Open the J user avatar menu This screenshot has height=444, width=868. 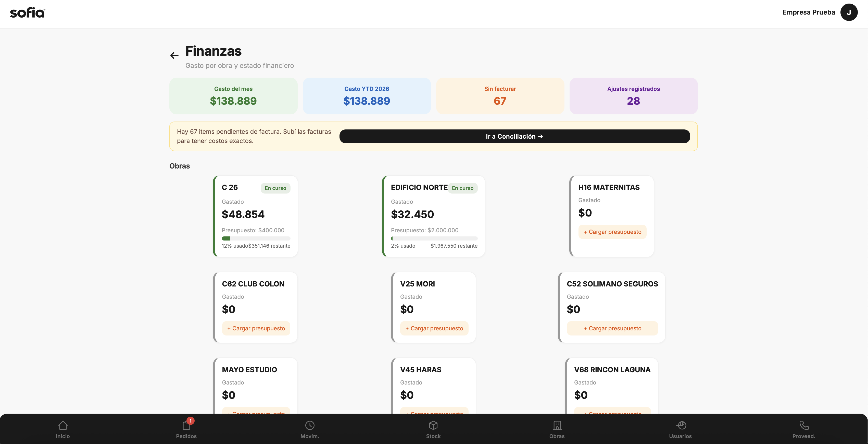[x=849, y=12]
